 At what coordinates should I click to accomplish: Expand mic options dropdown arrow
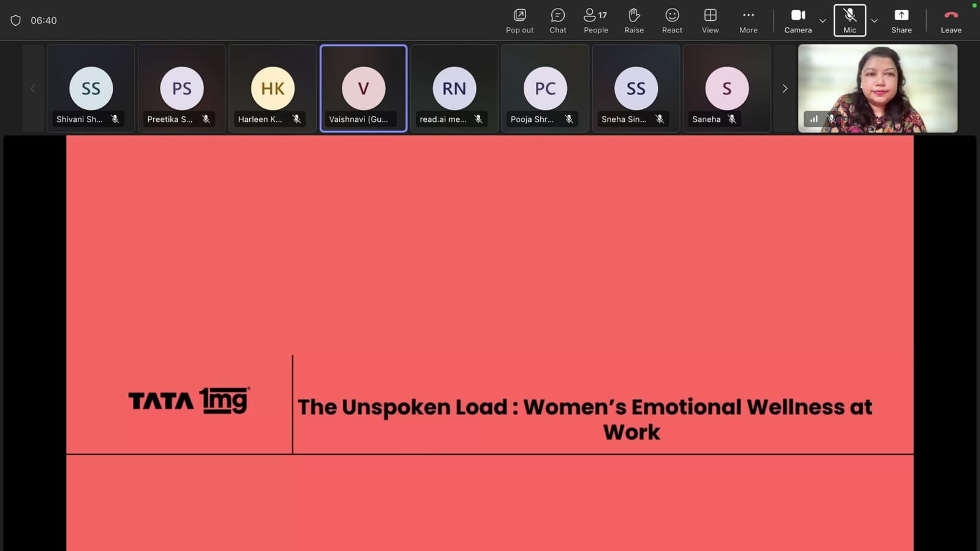[x=874, y=21]
